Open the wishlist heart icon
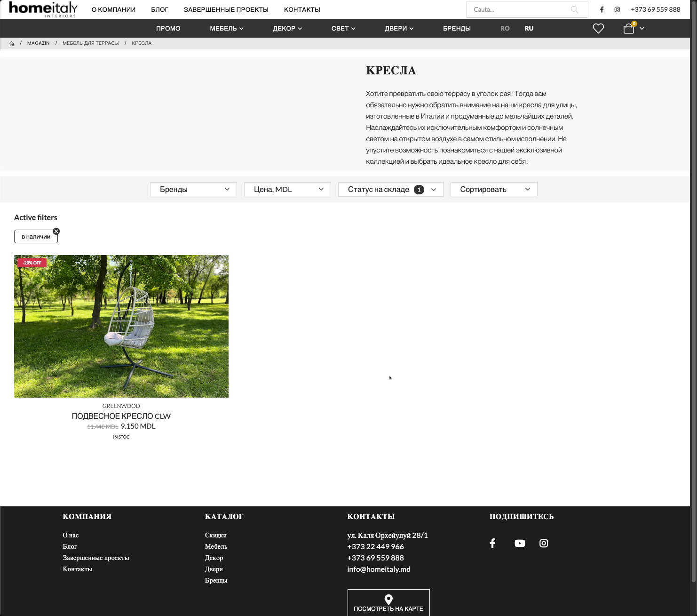This screenshot has height=616, width=697. (x=598, y=28)
